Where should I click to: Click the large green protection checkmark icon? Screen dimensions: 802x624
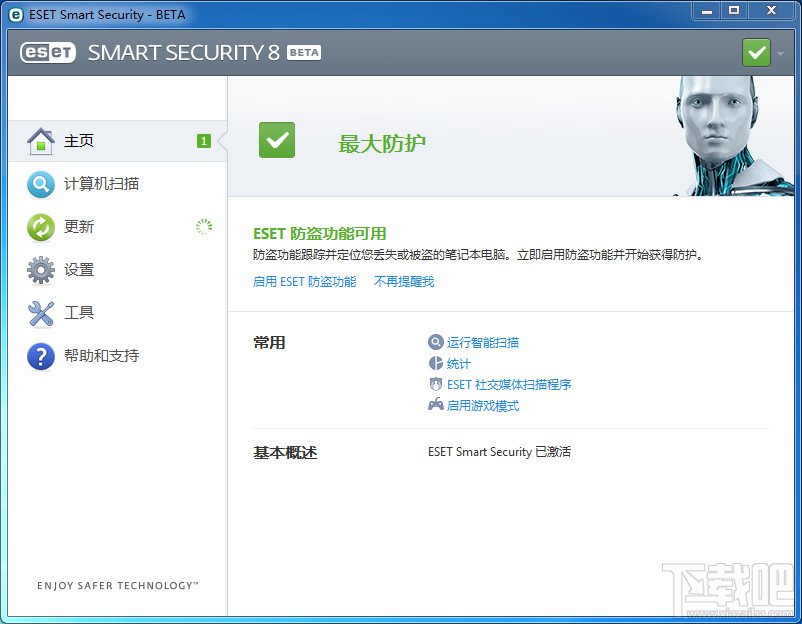click(x=277, y=140)
